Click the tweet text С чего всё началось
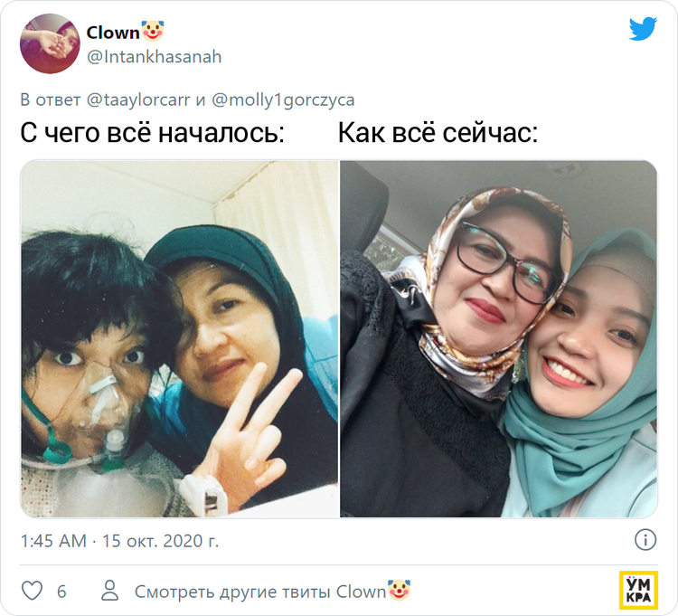678x616 pixels. tap(152, 133)
